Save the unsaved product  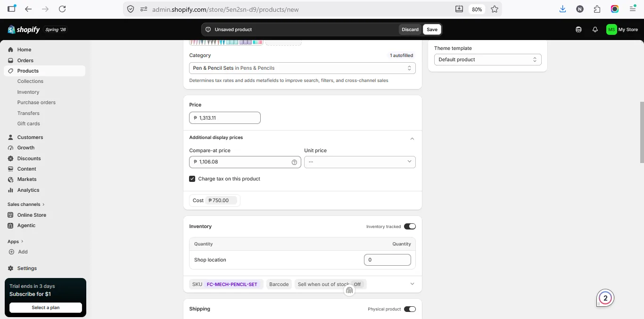point(432,29)
